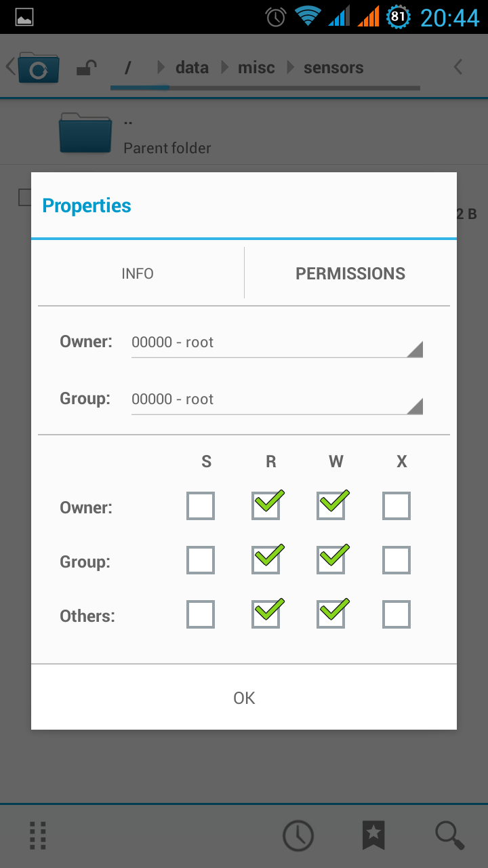
Task: Collapse breadcrumb with right chevron arrow
Action: 458,66
